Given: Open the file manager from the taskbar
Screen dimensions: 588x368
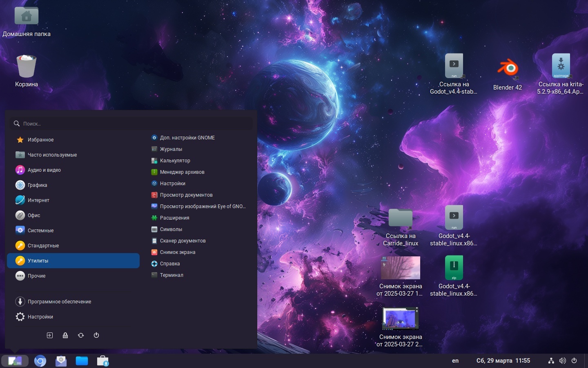Looking at the screenshot, I should (x=82, y=361).
